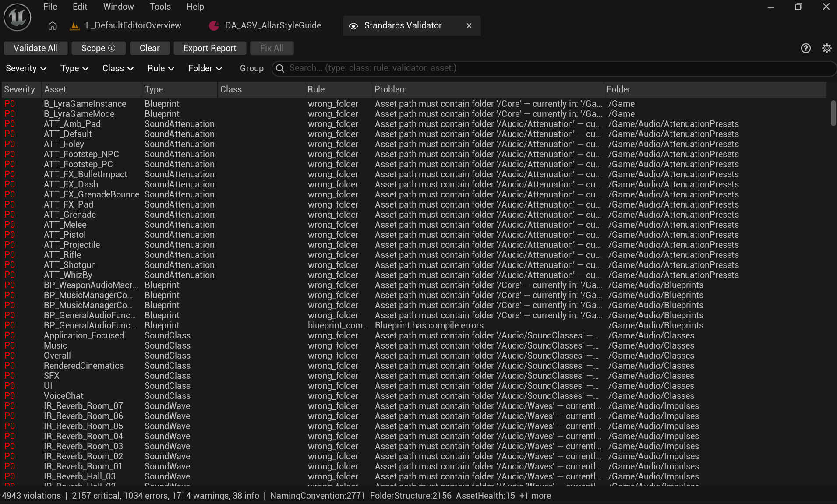Click the Standards Validator eye icon
The image size is (837, 504).
tap(353, 26)
